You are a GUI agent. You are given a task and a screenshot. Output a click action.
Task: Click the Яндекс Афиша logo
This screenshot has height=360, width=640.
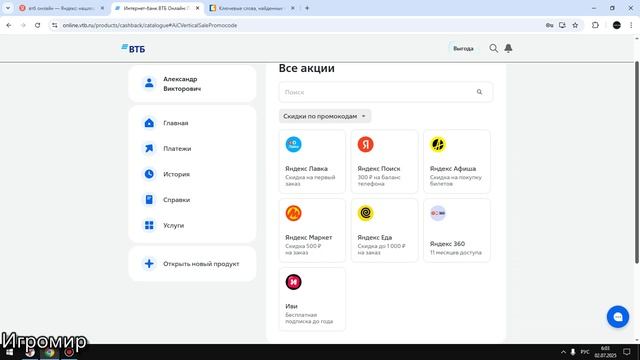tap(438, 144)
